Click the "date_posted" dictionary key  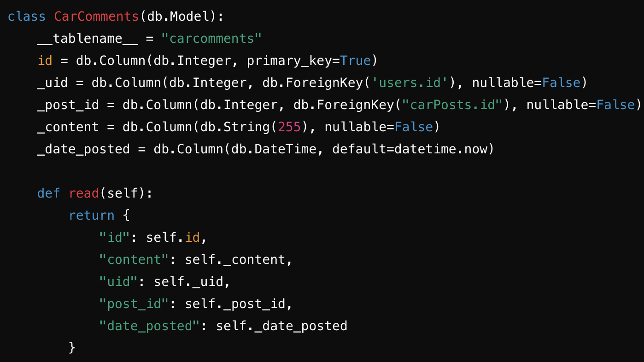click(150, 326)
